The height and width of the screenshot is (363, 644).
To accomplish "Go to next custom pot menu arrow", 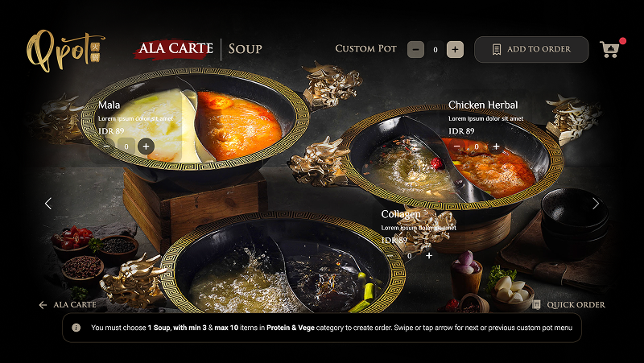I will (596, 204).
